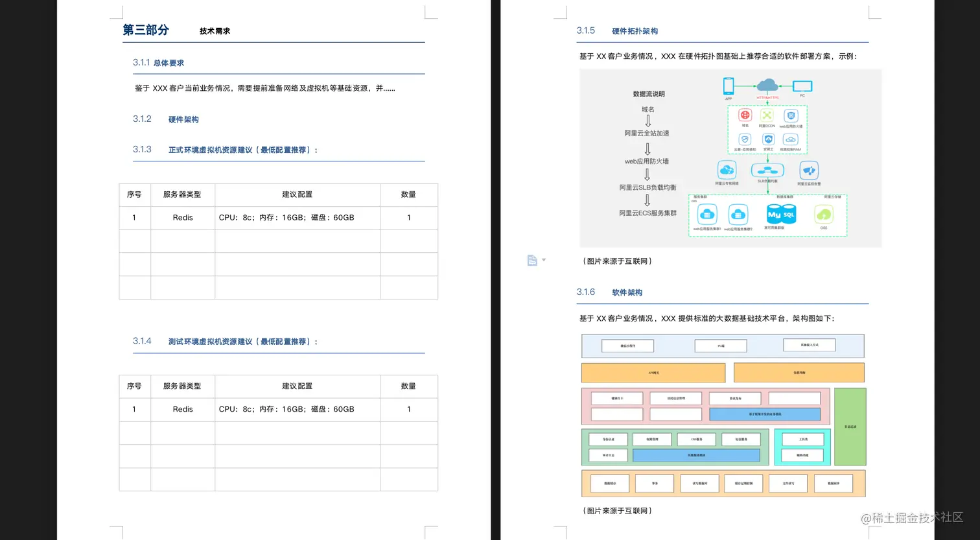Click 阿里云全站加速 in data flow list
Viewport: 980px width, 540px height.
(647, 133)
